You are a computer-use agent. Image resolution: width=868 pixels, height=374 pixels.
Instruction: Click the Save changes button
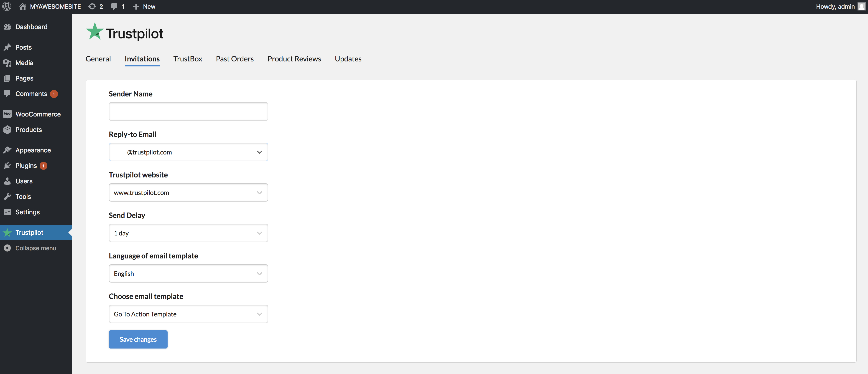(x=138, y=339)
